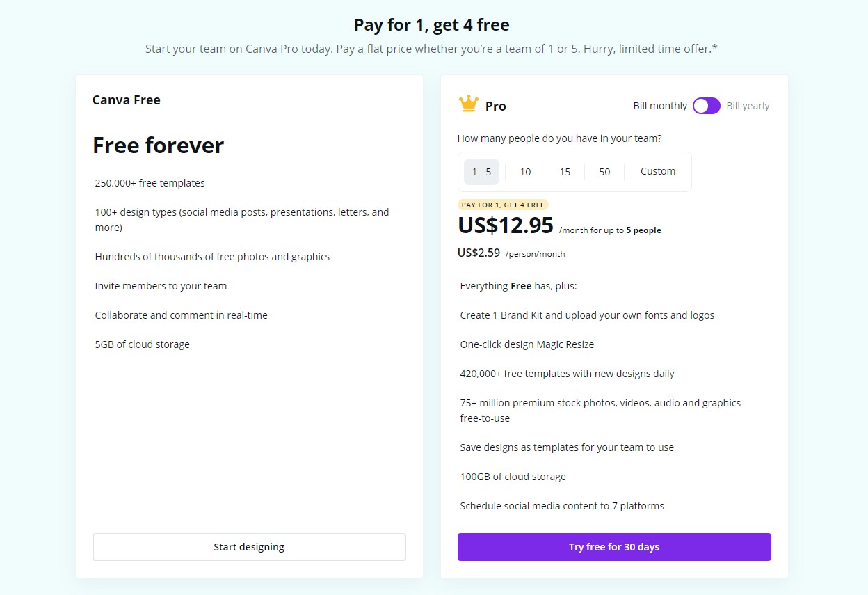Click Try free for 30 days button

coord(614,547)
